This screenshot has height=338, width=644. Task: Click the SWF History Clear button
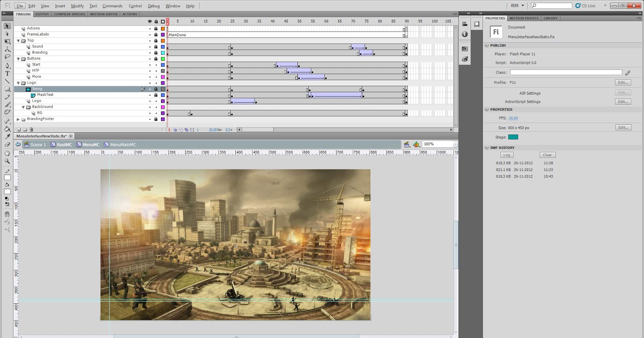pyautogui.click(x=547, y=155)
